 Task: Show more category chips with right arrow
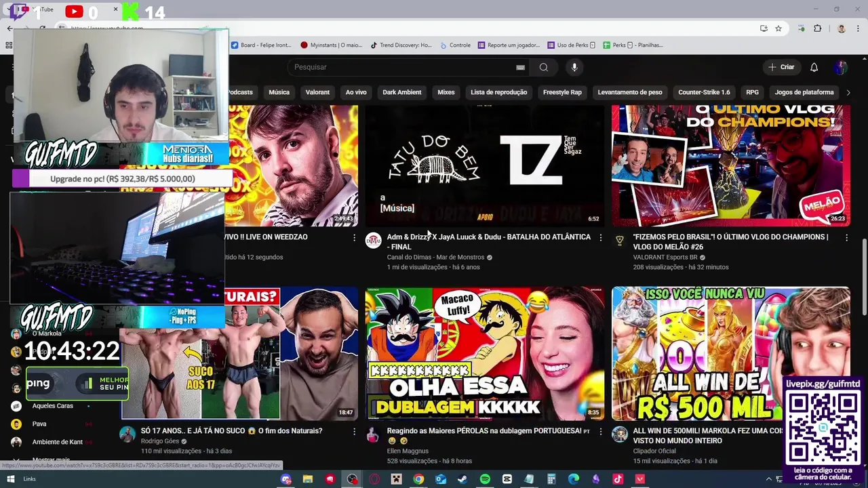coord(848,92)
